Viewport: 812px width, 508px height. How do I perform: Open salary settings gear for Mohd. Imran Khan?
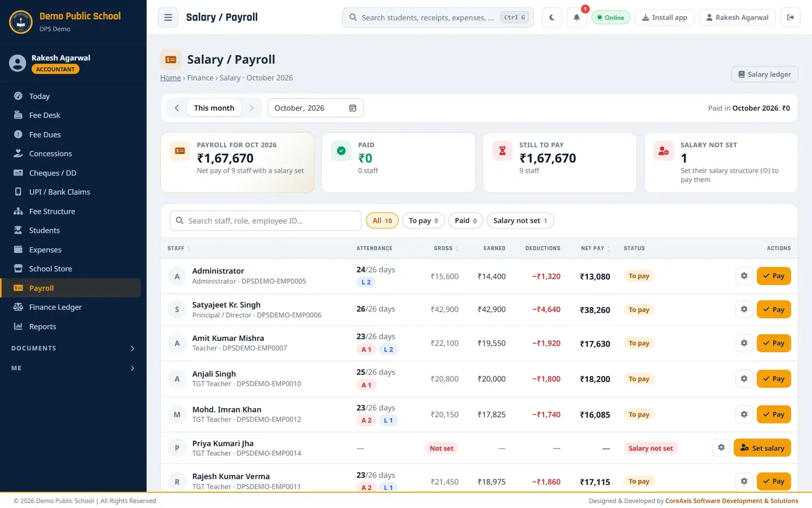(x=744, y=414)
